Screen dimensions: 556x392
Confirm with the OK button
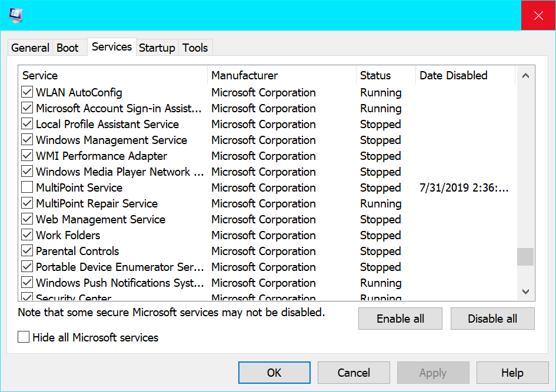click(274, 373)
